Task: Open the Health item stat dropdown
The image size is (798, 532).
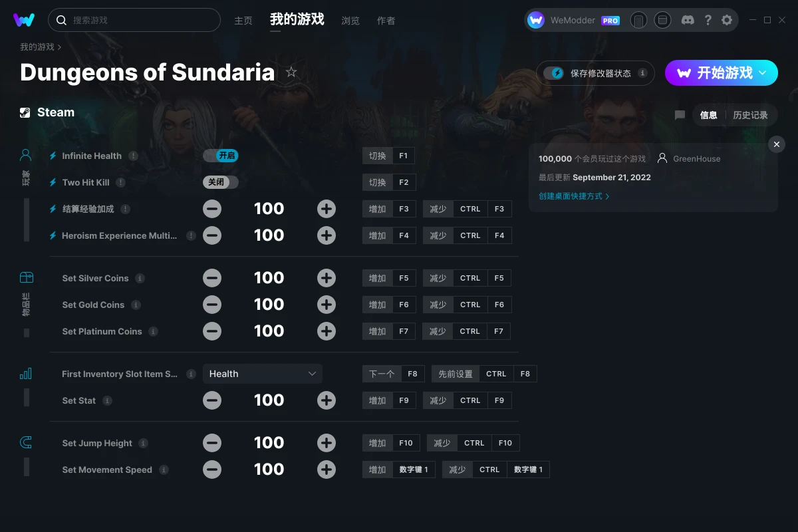Action: (263, 374)
